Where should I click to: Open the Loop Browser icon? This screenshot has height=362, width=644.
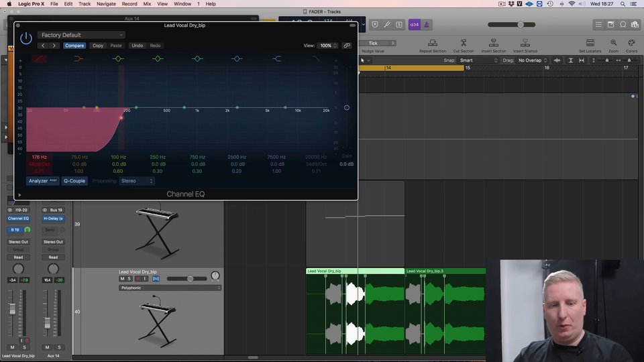coord(623,25)
